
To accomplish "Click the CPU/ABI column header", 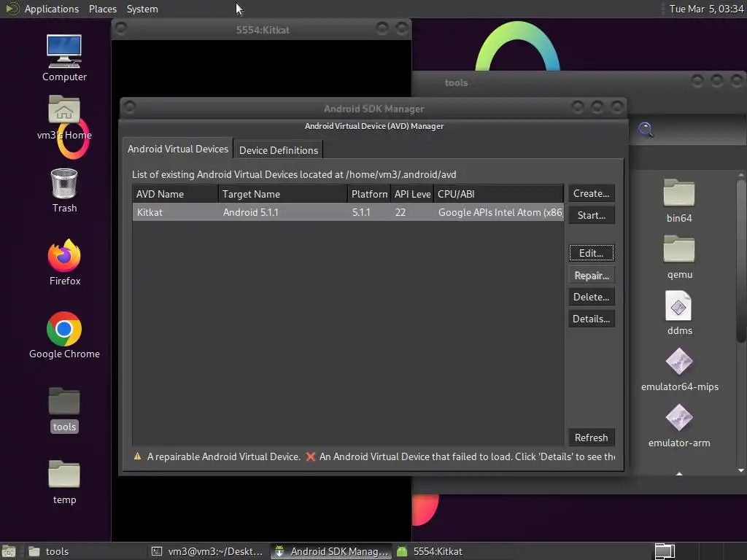I will point(498,194).
